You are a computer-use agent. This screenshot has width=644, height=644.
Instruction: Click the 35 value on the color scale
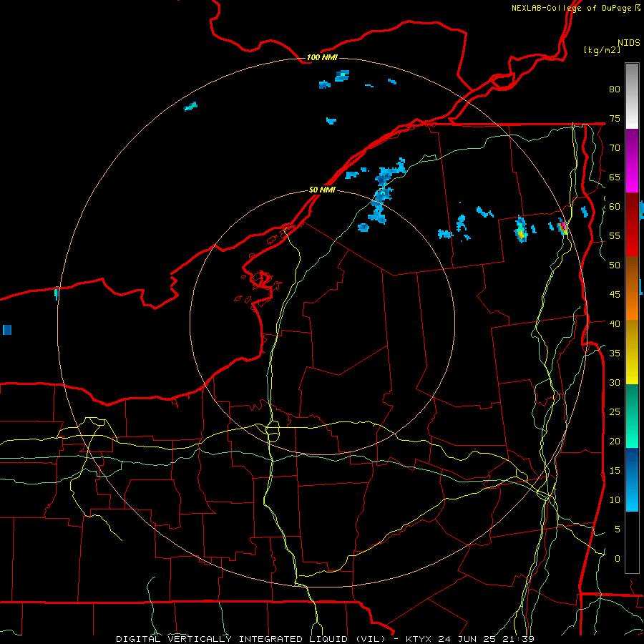(x=615, y=353)
